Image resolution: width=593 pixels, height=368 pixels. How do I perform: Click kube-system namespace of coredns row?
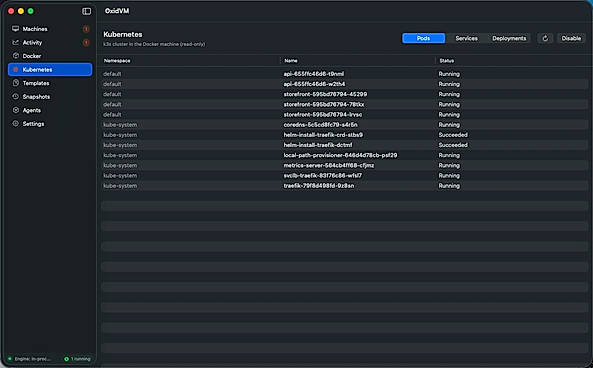[x=120, y=125]
